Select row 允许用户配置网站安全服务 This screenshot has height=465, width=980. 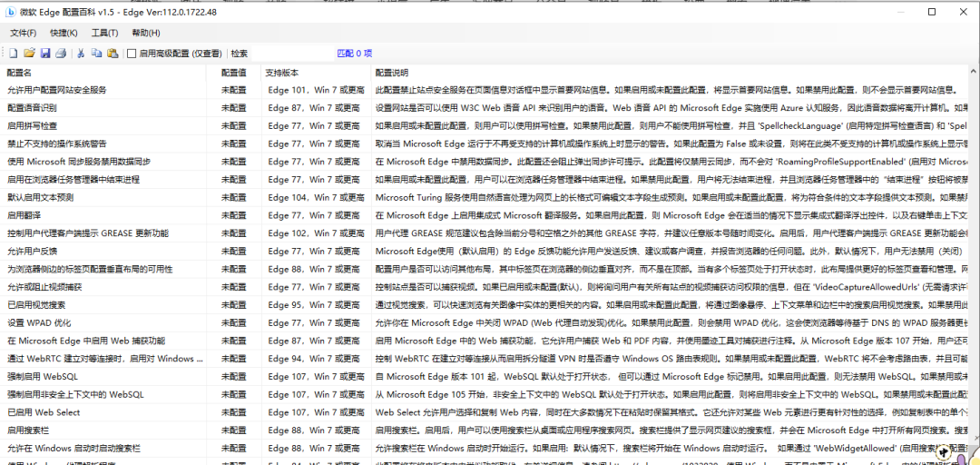(x=485, y=90)
